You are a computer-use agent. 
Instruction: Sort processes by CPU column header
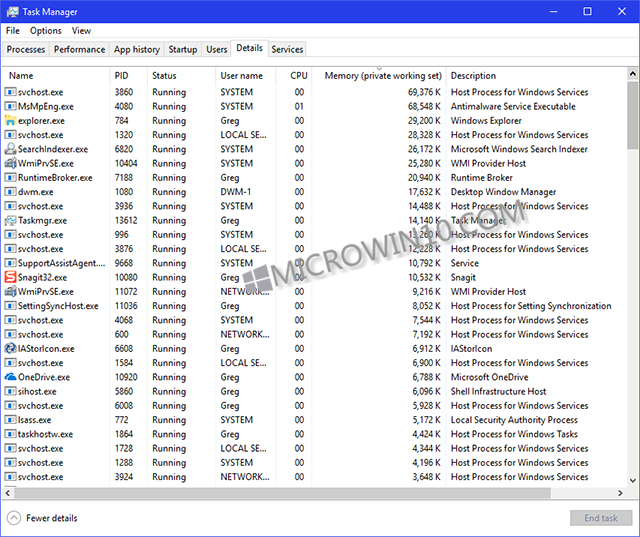coord(298,76)
